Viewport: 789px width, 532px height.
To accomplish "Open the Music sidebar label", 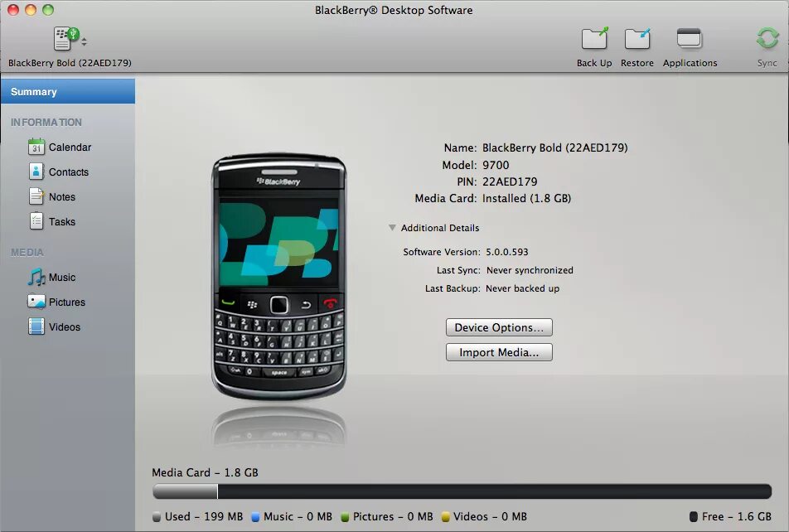I will (62, 277).
